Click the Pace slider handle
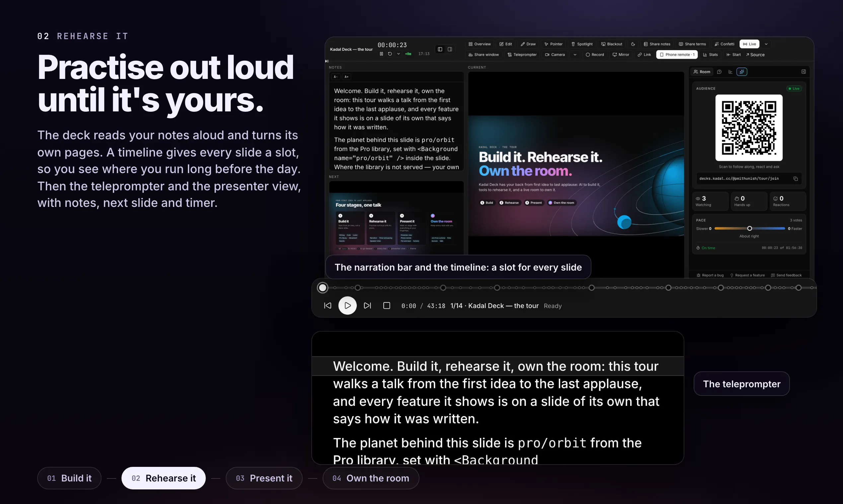 [x=749, y=228]
